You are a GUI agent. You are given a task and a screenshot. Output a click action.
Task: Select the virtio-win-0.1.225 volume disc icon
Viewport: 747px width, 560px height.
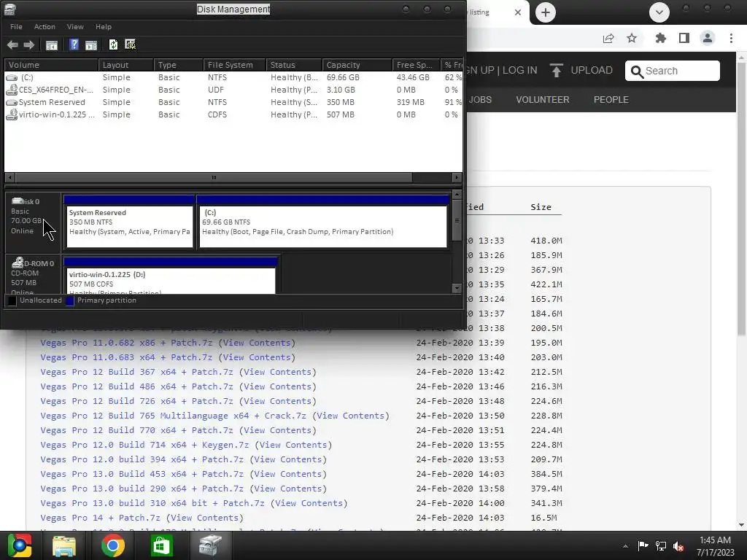pyautogui.click(x=12, y=114)
